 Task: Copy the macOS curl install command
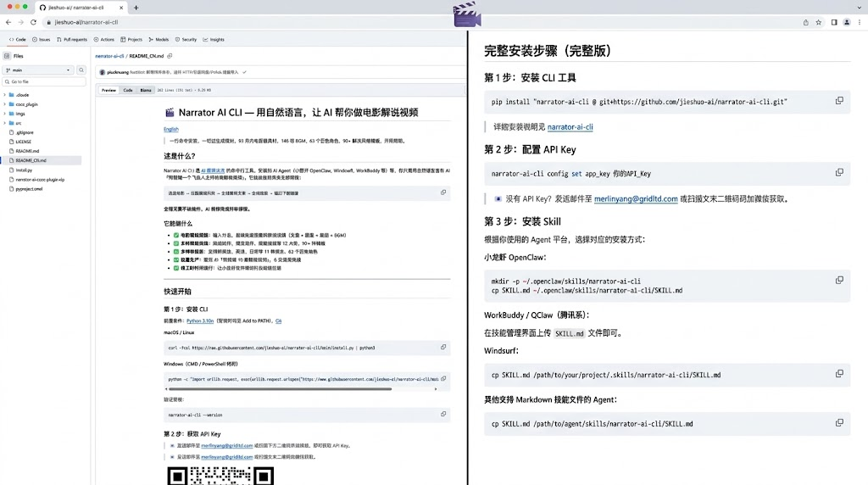click(x=442, y=347)
